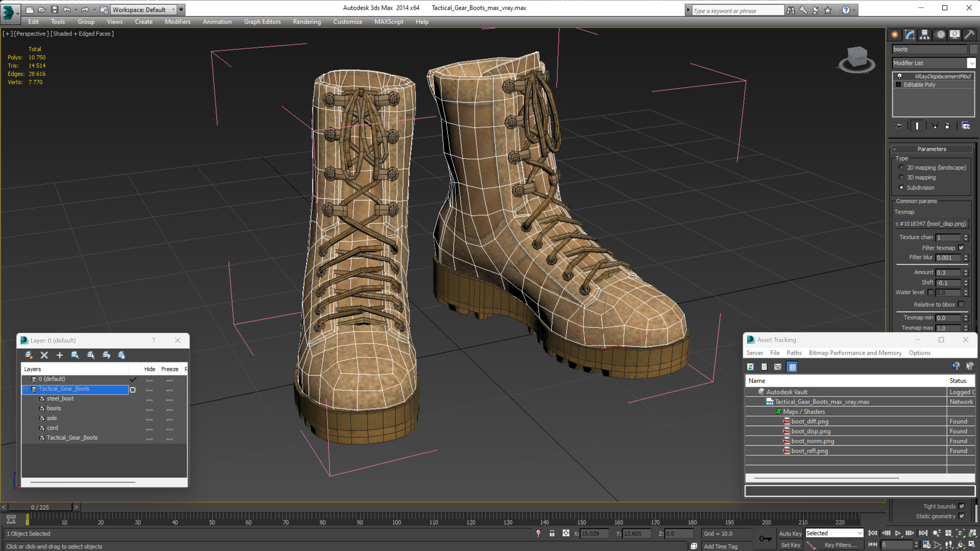Click Texmap boot_disp.png map button
980x551 pixels.
coord(931,223)
